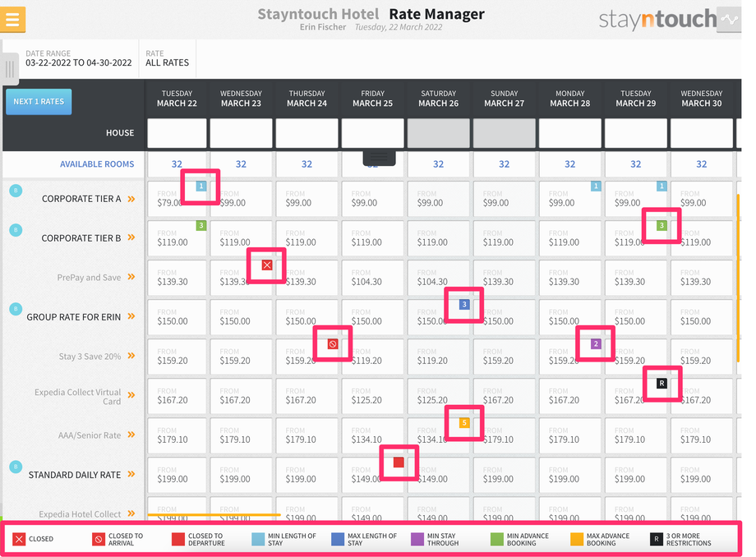Click Corporate Tier A $79.00 rate cell
Viewport: 756px width, 557px height.
[x=177, y=199]
